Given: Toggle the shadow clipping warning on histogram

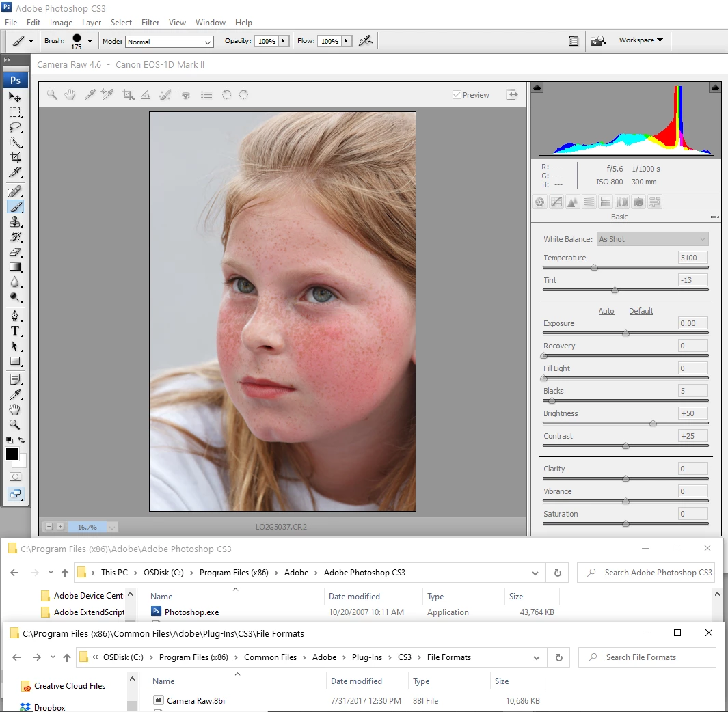Looking at the screenshot, I should click(537, 87).
